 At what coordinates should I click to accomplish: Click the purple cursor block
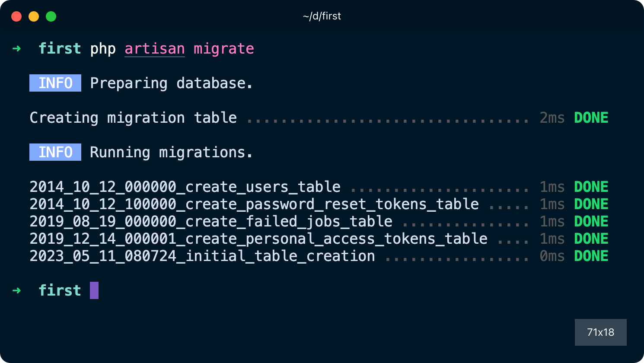pos(94,290)
